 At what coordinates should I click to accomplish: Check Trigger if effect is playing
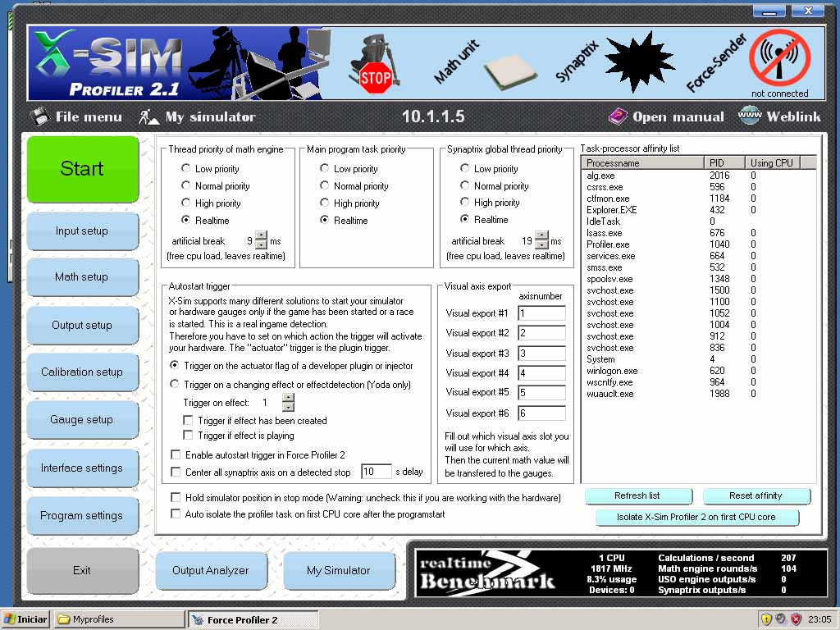[x=188, y=436]
